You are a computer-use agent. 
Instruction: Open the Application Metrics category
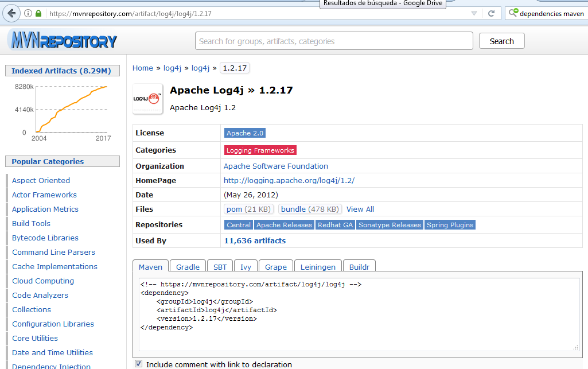tap(45, 209)
